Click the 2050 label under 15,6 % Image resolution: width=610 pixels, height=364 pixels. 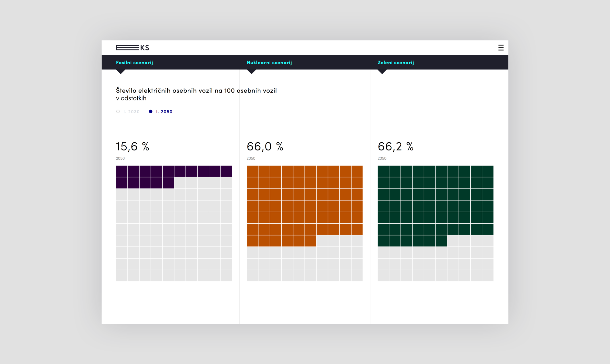point(120,158)
